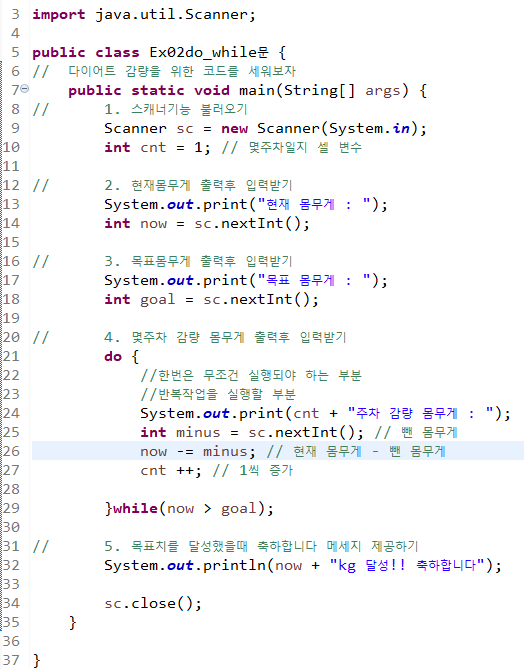Viewport: 524px width, 669px height.
Task: Click "now" in "int now = sc.nextInt();"
Action: coord(153,224)
